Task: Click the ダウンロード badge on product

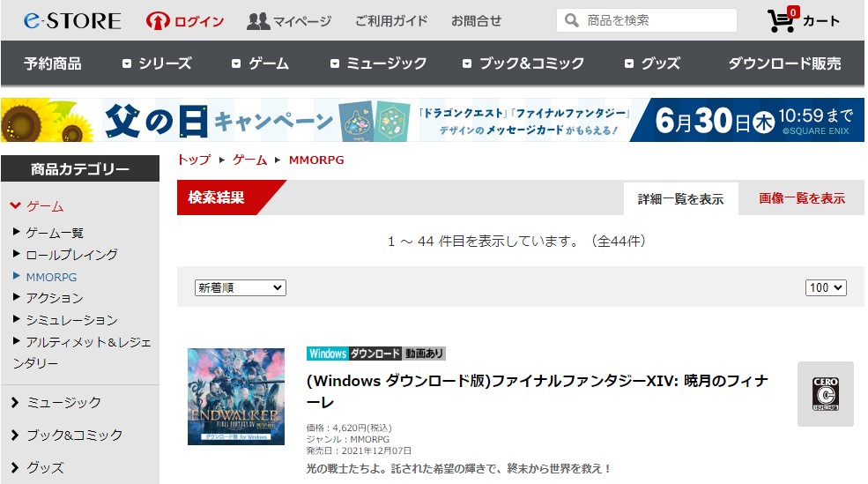Action: pos(375,354)
